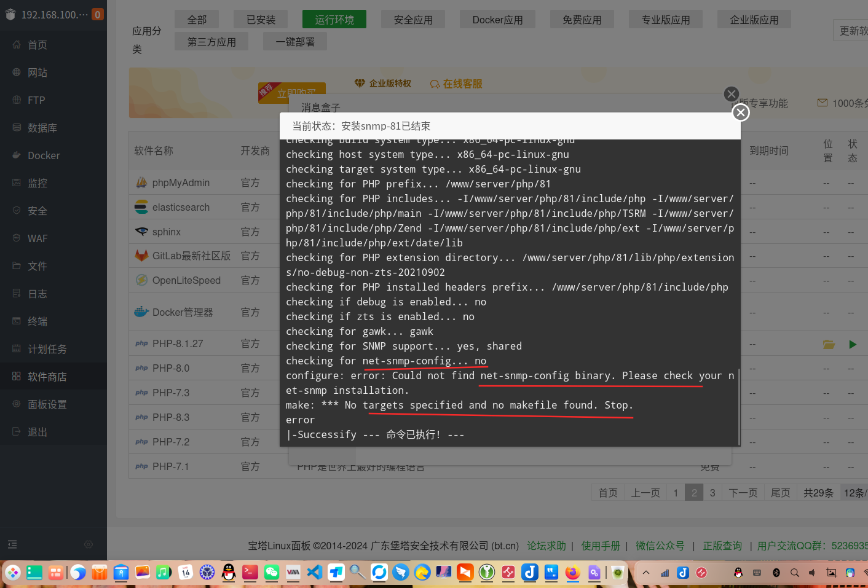Select the 运行环境 category tab
868x588 pixels.
pos(334,20)
